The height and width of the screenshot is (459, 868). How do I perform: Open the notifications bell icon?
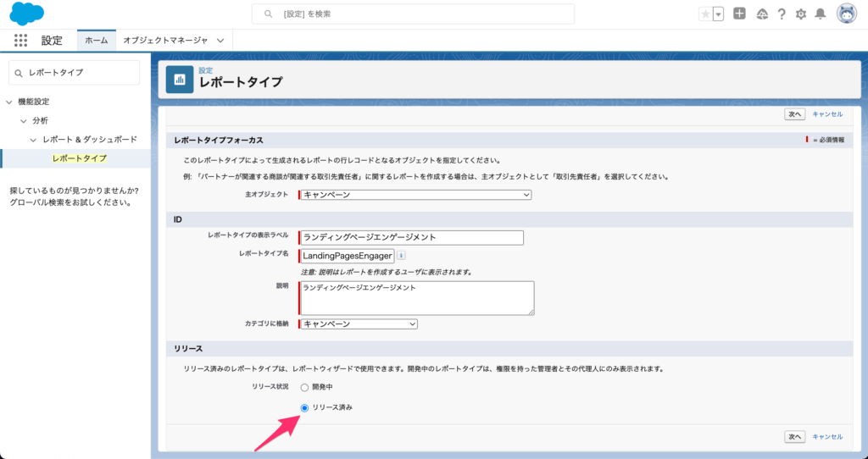tap(820, 14)
